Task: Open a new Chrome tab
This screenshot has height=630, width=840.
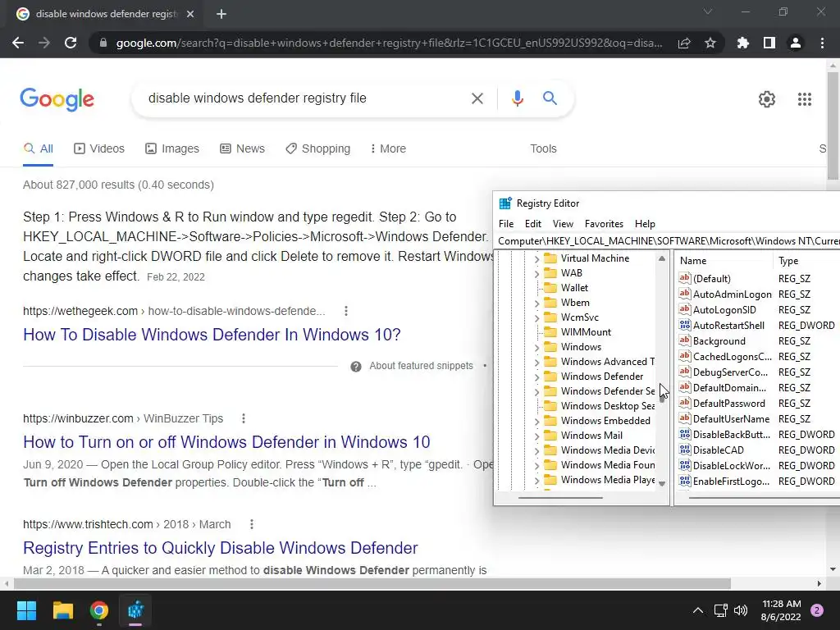Action: pos(221,14)
